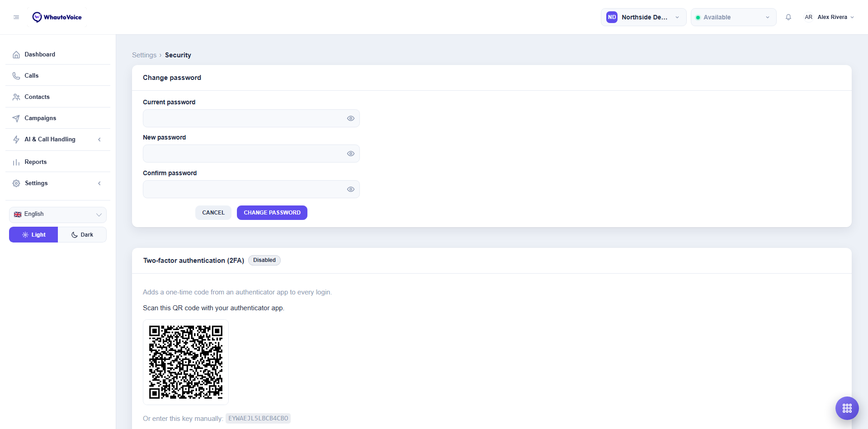The width and height of the screenshot is (868, 429).
Task: Click the AI & Call Handling lightning icon
Action: (16, 140)
